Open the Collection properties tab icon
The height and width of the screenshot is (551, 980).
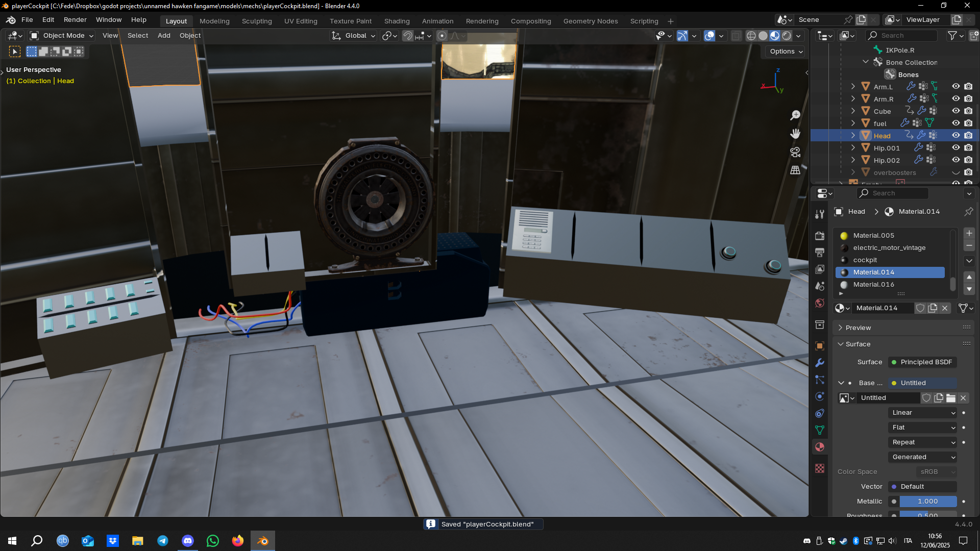tap(820, 325)
